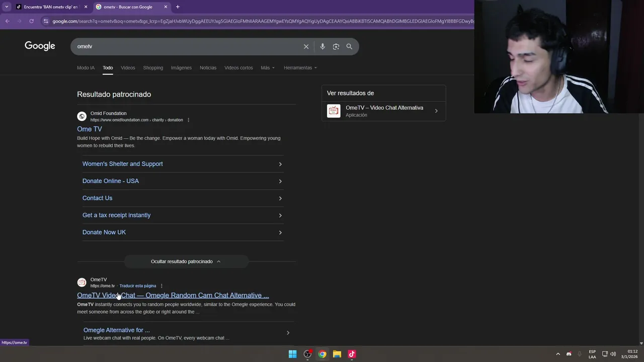644x362 pixels.
Task: Click chevron beside Get a tax receipt
Action: tap(280, 215)
